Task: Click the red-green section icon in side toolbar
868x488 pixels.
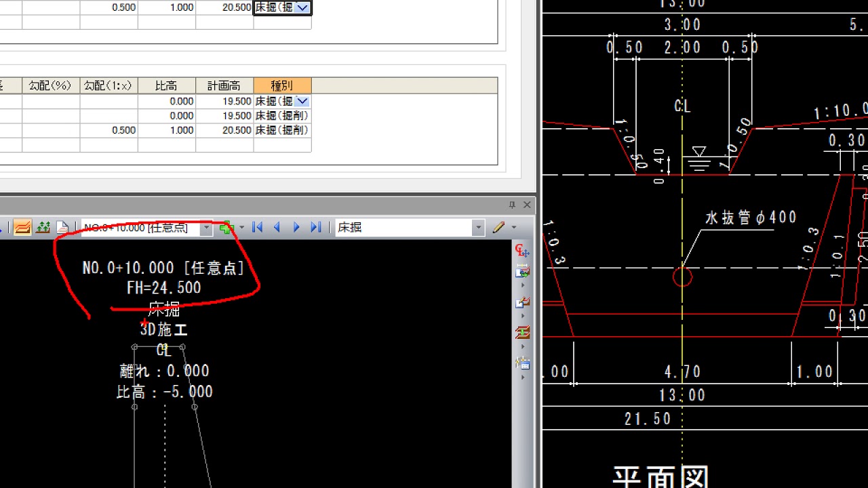Action: coord(522,333)
